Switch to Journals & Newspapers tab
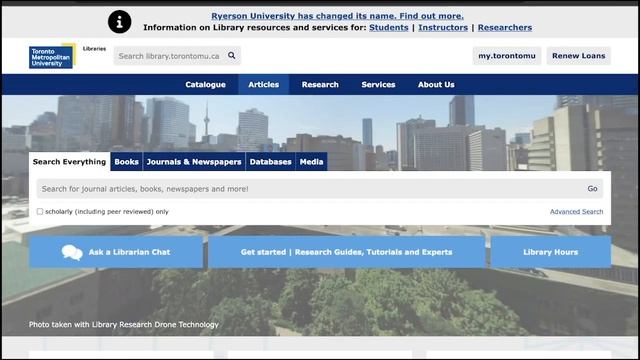Screen dimensions: 640x360 click(194, 162)
